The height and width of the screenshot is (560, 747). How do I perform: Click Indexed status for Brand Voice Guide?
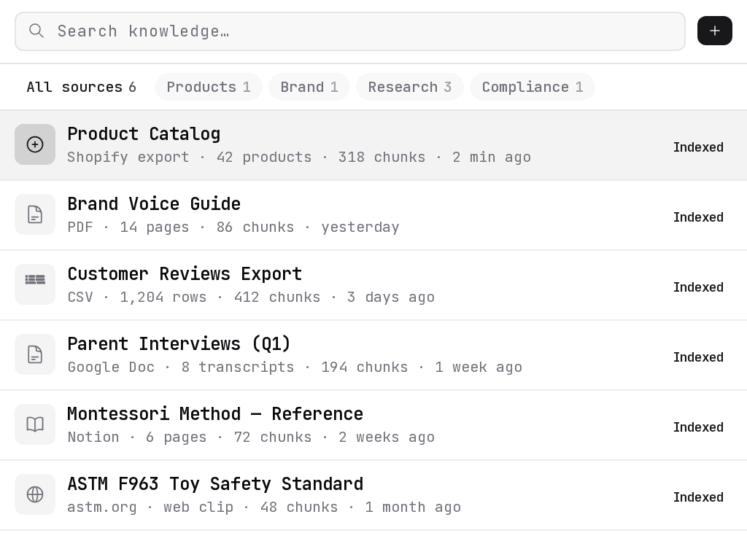tap(698, 217)
